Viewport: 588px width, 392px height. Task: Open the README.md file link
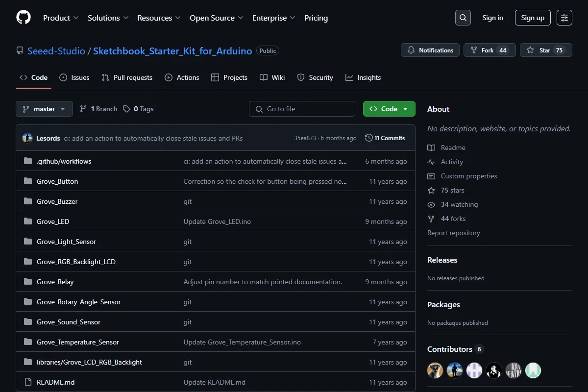click(x=55, y=382)
